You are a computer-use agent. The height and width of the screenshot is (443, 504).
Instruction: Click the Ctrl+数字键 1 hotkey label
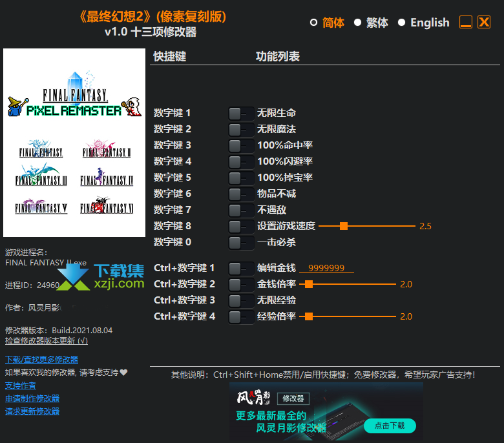pyautogui.click(x=184, y=268)
